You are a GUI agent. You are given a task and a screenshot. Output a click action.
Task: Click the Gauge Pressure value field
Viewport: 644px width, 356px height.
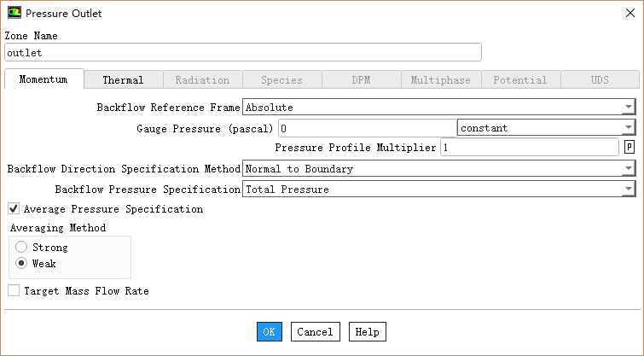(x=367, y=128)
